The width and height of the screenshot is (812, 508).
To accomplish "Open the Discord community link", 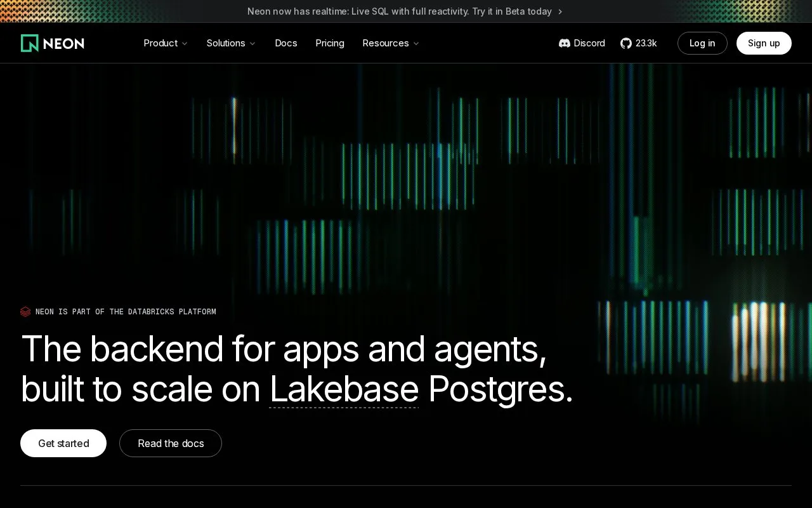I will (x=582, y=43).
